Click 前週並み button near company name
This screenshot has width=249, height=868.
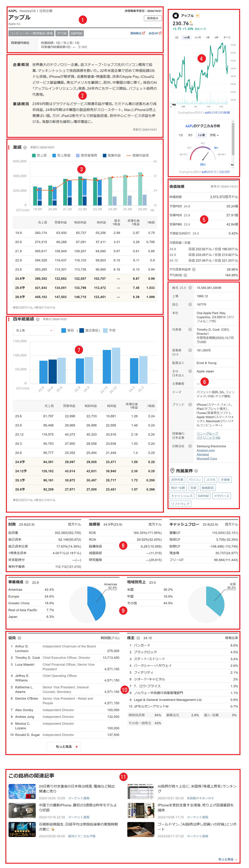[x=153, y=18]
